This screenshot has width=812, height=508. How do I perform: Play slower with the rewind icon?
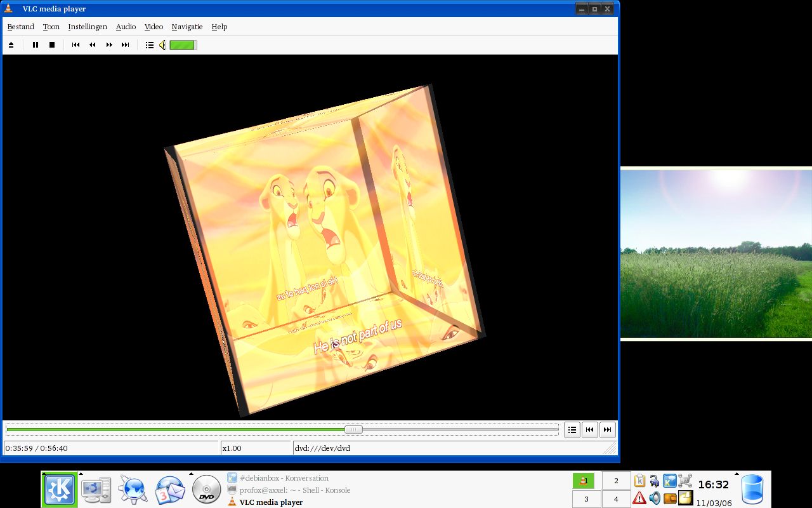click(x=93, y=45)
